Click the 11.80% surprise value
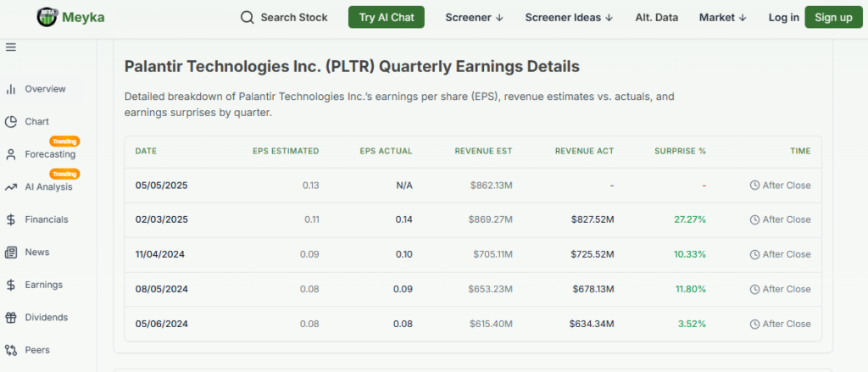The image size is (868, 372). click(690, 290)
